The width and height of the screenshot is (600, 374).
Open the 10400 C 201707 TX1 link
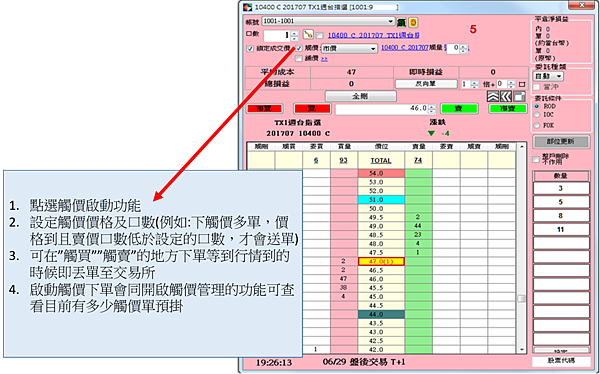[373, 35]
